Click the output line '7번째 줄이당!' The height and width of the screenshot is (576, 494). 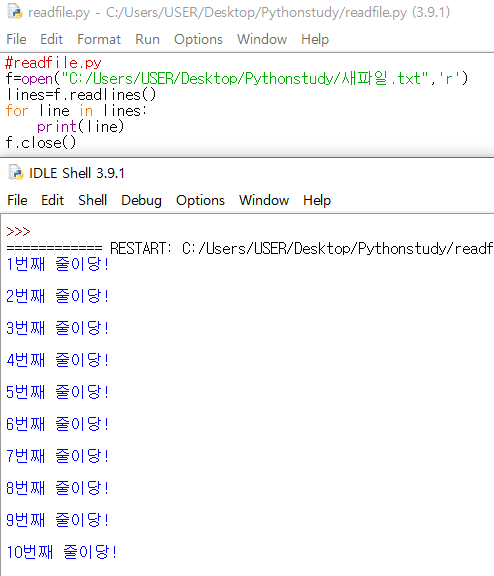pos(58,456)
